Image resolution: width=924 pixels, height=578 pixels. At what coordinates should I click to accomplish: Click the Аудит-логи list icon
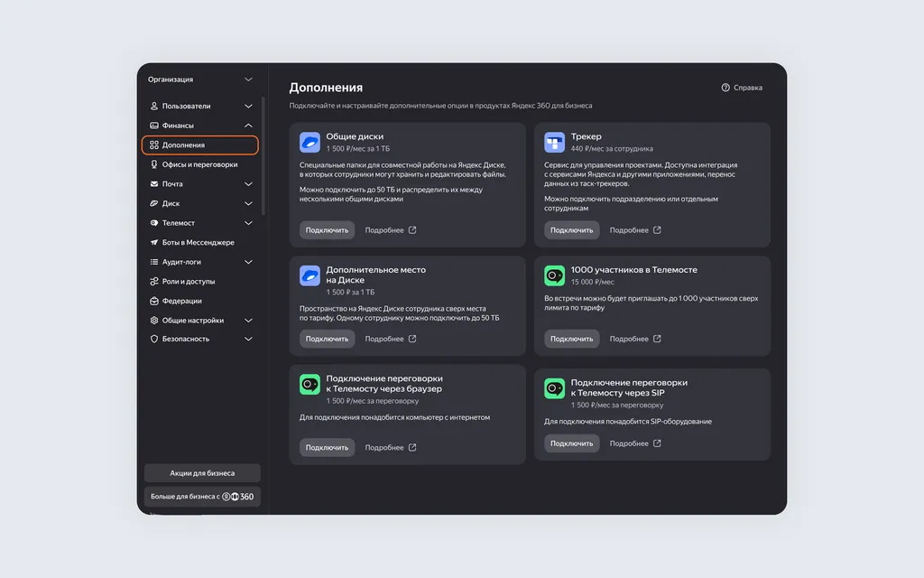pyautogui.click(x=153, y=262)
